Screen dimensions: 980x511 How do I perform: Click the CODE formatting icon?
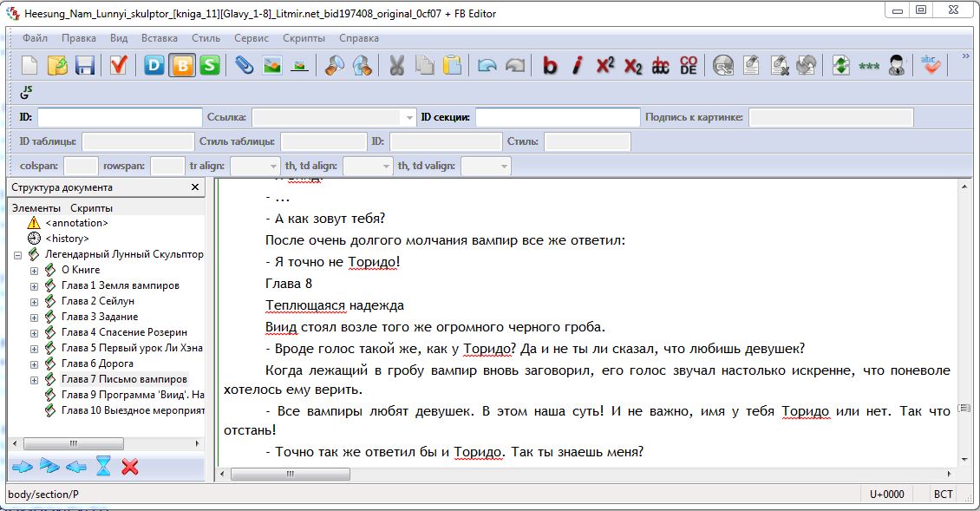pyautogui.click(x=688, y=66)
